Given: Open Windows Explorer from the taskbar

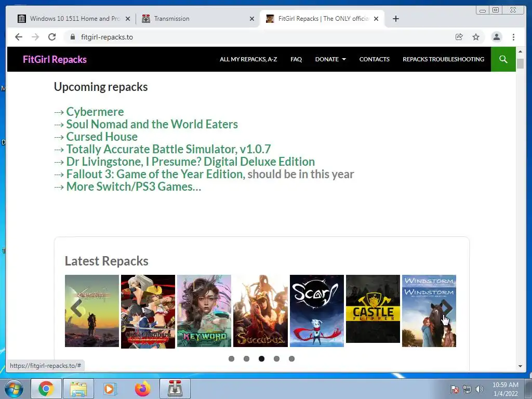Looking at the screenshot, I should coord(78,389).
